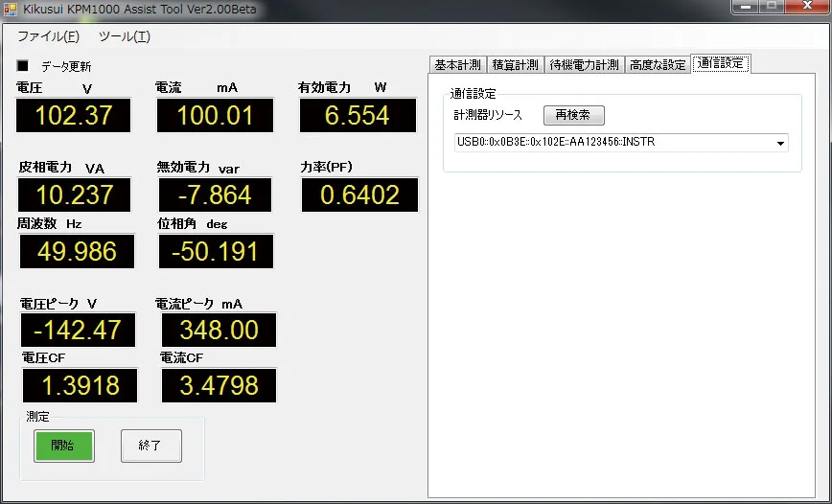
Task: Switch to the 待機電力計測 tab
Action: 584,65
